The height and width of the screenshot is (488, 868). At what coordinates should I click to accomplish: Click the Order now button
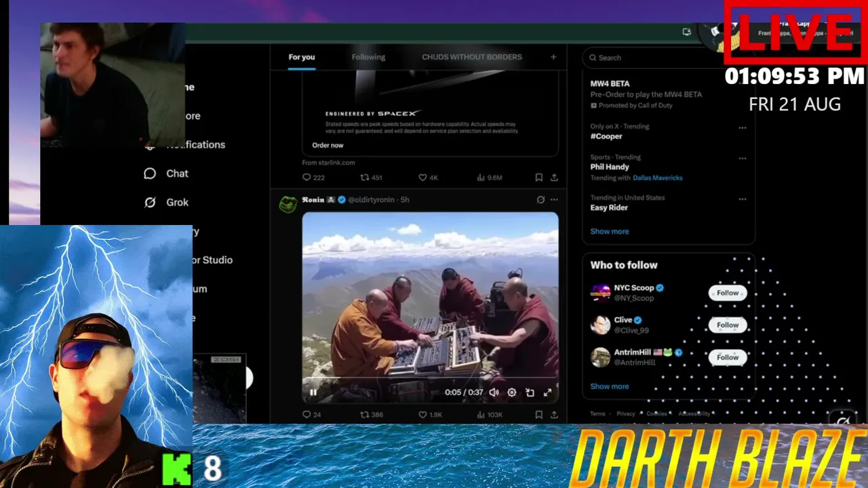coord(328,145)
